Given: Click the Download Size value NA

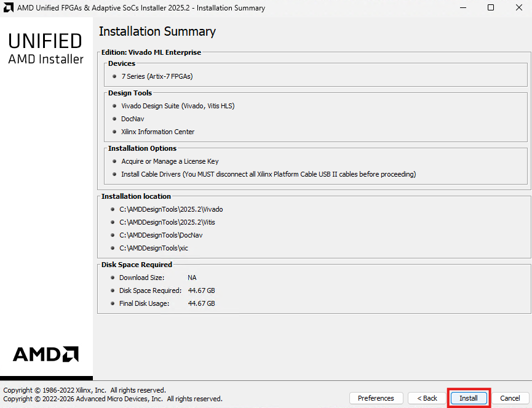Looking at the screenshot, I should tap(192, 278).
